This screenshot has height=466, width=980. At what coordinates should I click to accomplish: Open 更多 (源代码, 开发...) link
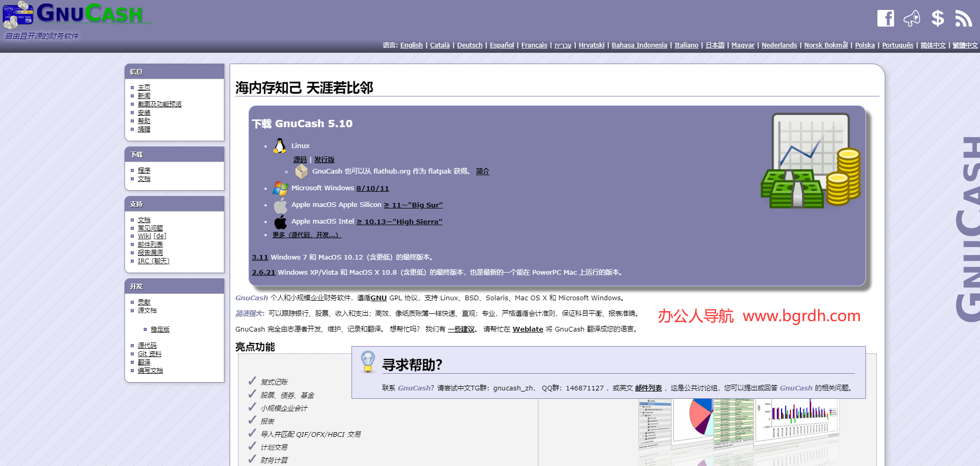pyautogui.click(x=307, y=235)
